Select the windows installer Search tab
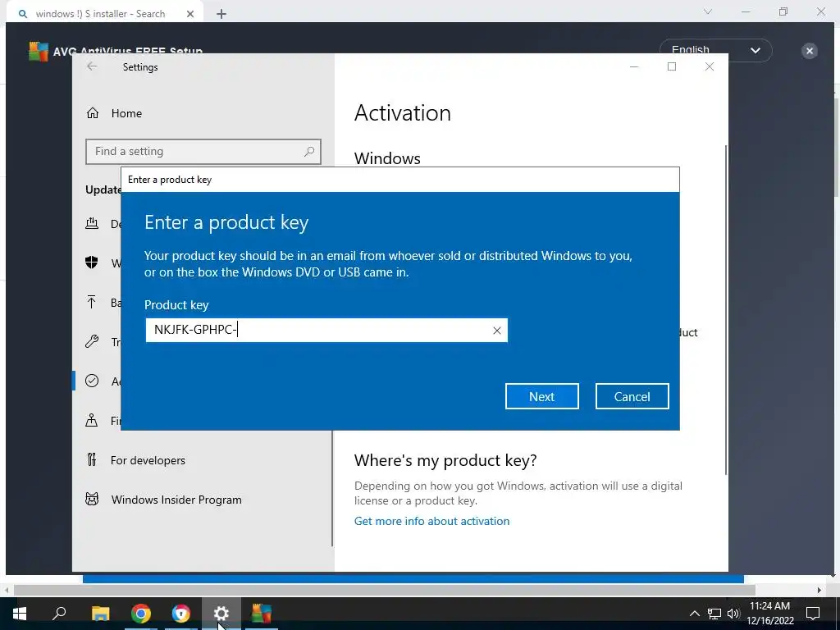 click(x=100, y=14)
